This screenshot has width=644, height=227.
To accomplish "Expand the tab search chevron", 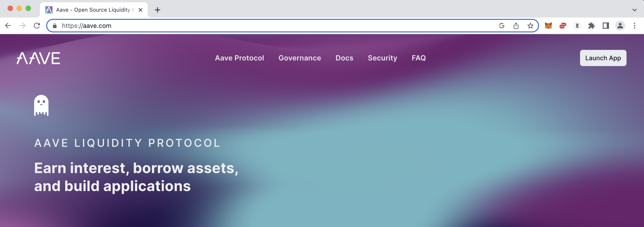I will point(634,10).
